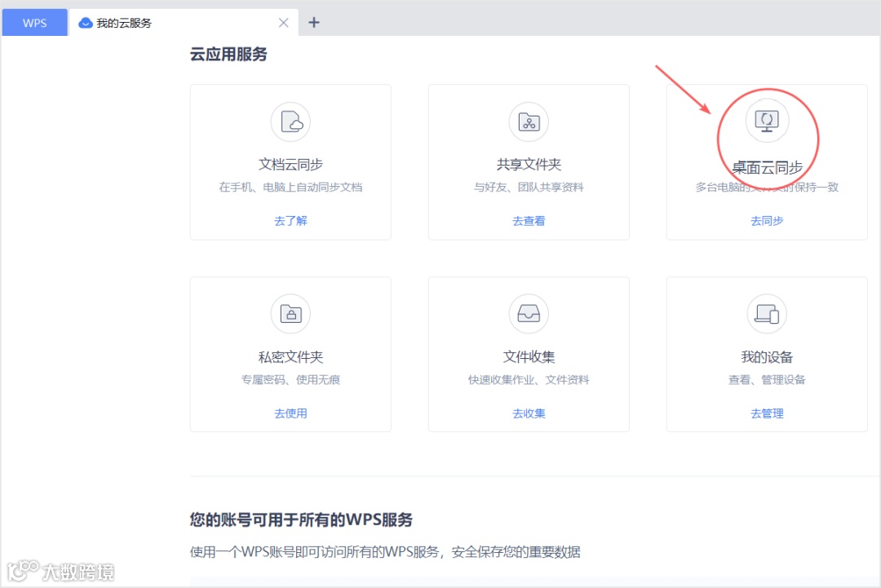Click the 桌面云同步 monitor sync icon
881x588 pixels.
767,121
